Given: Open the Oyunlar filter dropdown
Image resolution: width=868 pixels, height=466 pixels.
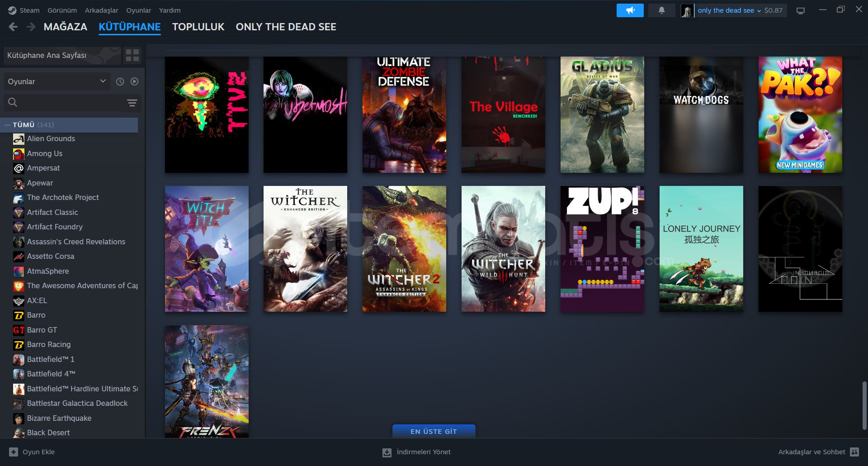Looking at the screenshot, I should click(x=57, y=81).
